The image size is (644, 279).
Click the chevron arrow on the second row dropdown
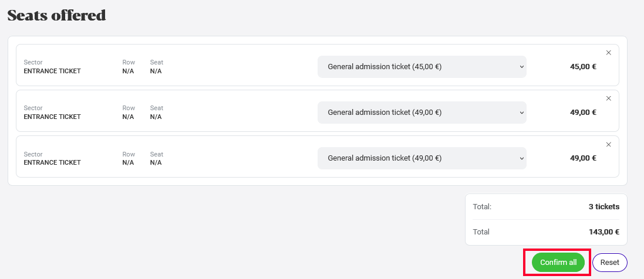[x=522, y=113]
